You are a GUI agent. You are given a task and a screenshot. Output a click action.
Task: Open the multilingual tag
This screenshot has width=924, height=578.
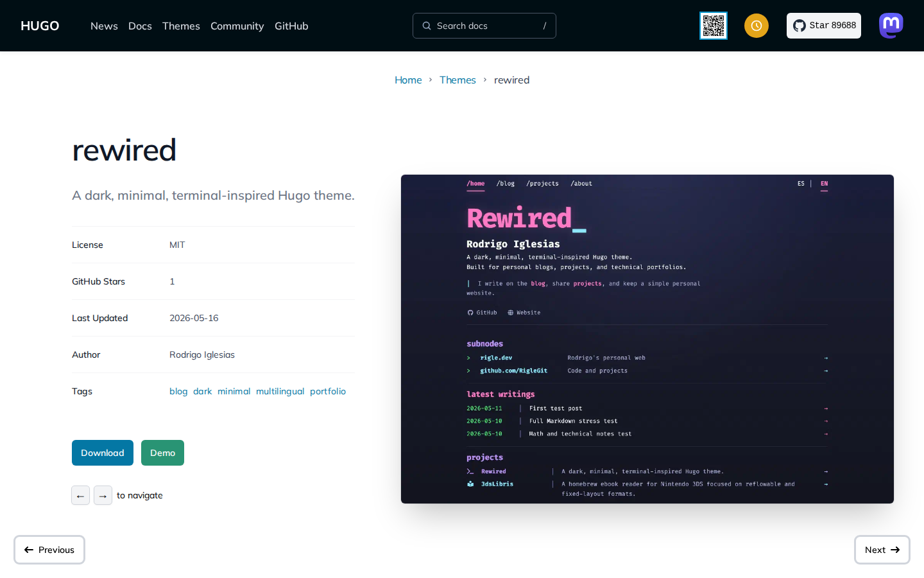280,391
